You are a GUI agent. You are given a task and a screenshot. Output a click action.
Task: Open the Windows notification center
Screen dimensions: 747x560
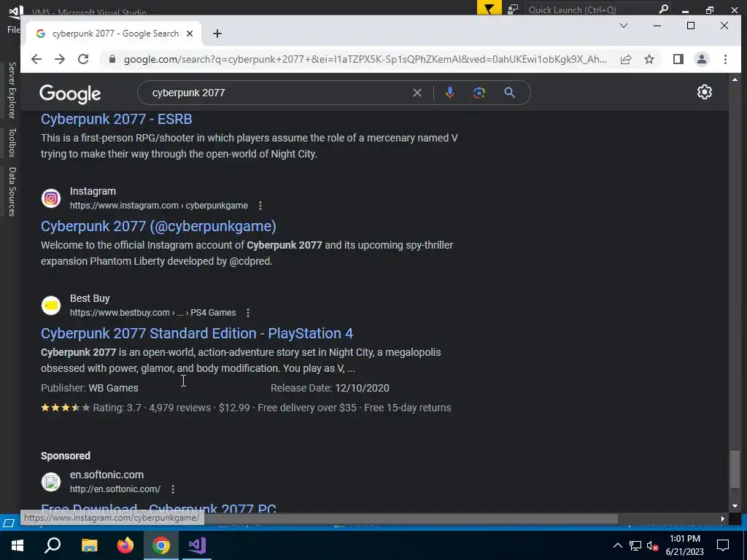coord(723,545)
